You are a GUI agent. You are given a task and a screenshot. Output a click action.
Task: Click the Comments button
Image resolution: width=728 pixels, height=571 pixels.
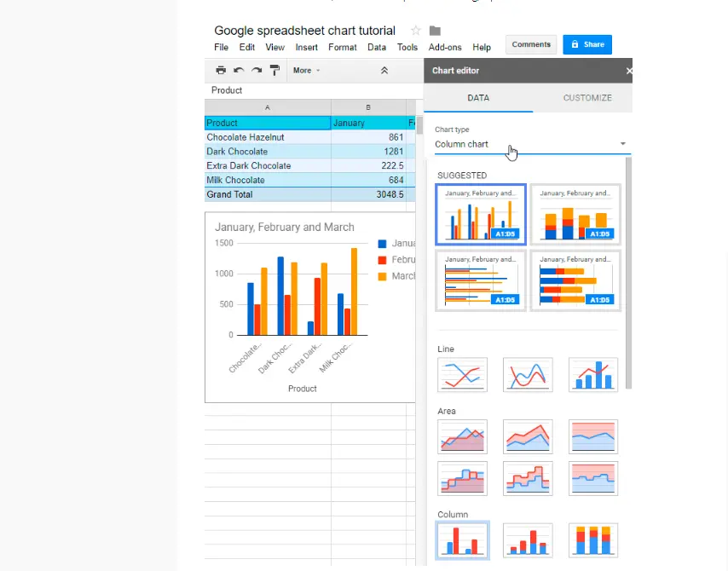click(531, 44)
